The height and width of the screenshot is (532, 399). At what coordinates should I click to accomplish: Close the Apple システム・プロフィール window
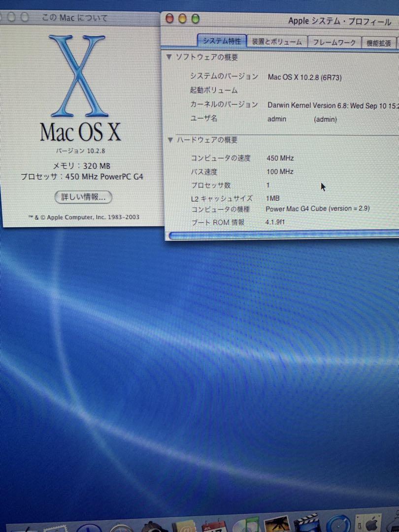[x=169, y=18]
